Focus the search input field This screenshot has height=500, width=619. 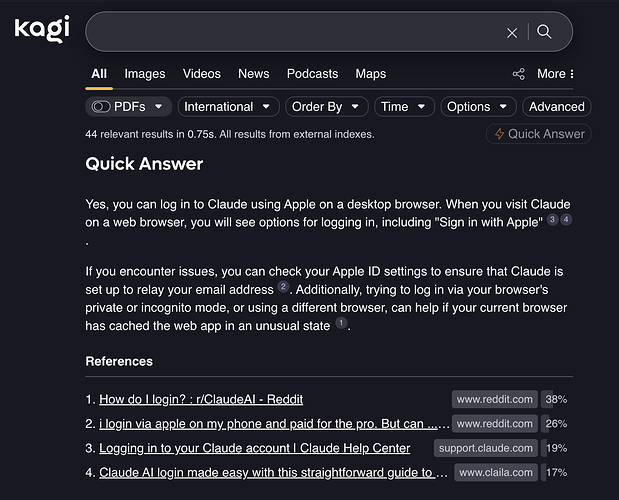click(x=290, y=32)
